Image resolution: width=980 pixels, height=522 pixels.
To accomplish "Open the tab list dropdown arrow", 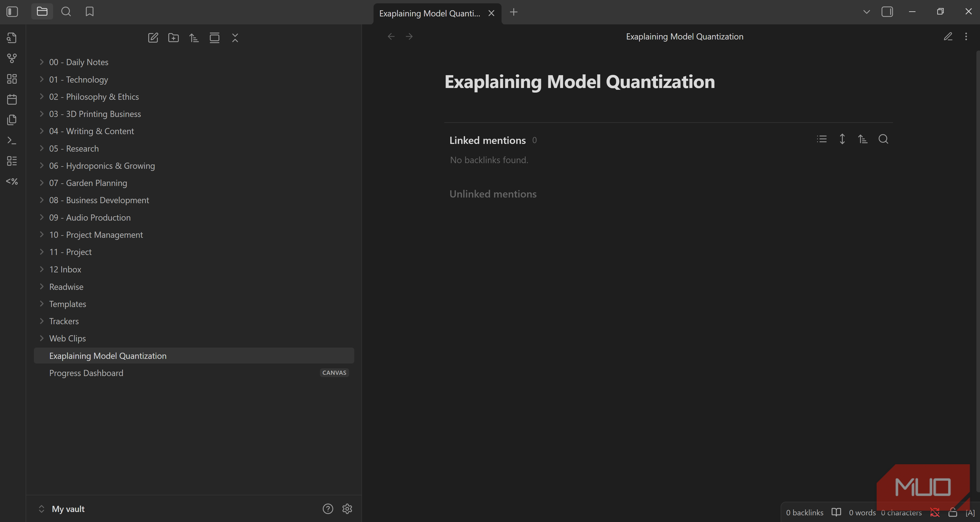I will (x=867, y=12).
